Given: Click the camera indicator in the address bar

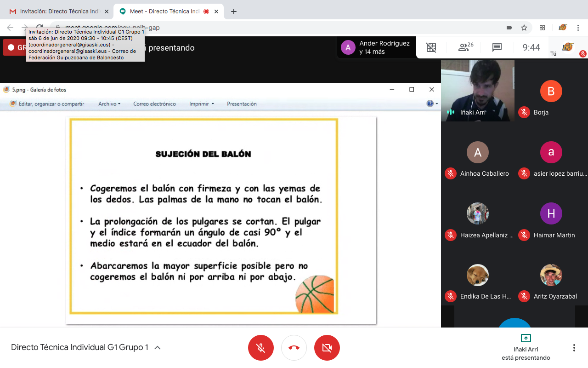Looking at the screenshot, I should click(509, 28).
